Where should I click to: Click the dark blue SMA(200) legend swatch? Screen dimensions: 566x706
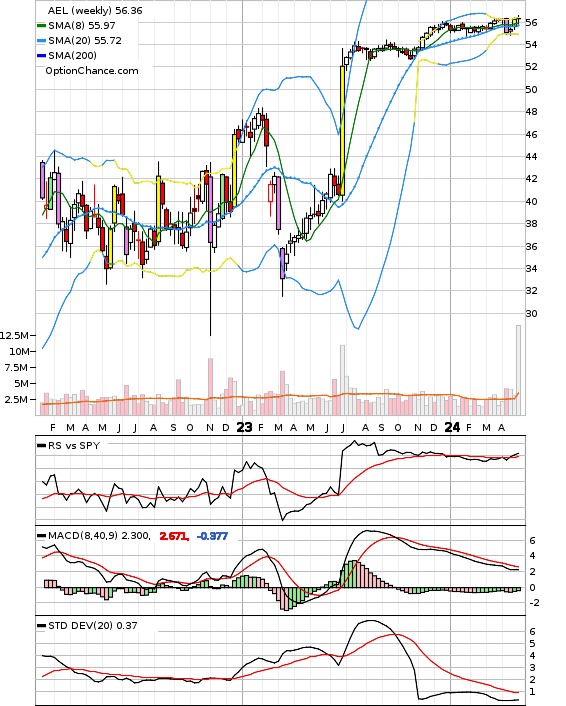coord(41,55)
